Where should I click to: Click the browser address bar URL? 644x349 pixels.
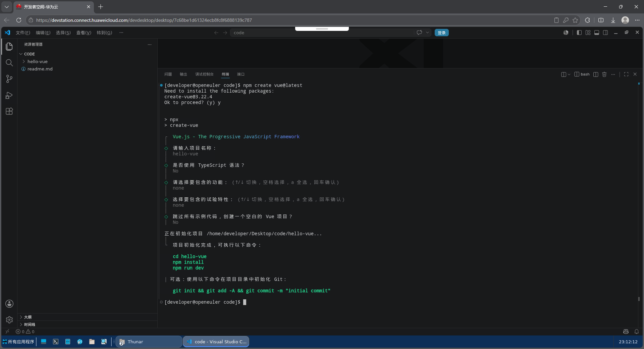tap(144, 20)
